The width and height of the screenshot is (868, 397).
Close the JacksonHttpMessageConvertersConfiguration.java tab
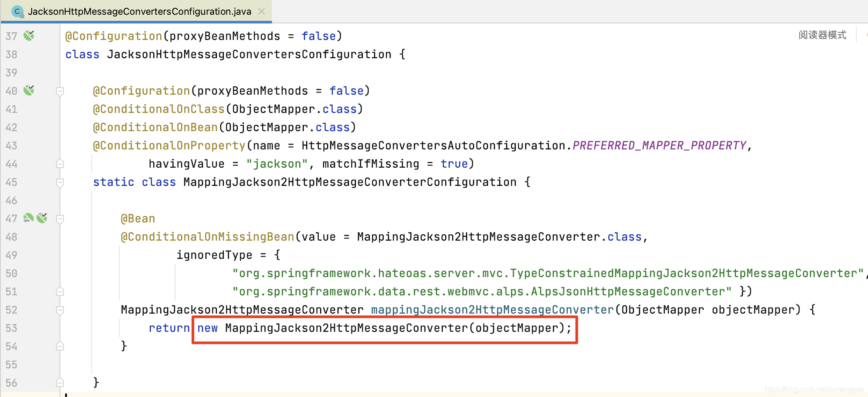(262, 11)
